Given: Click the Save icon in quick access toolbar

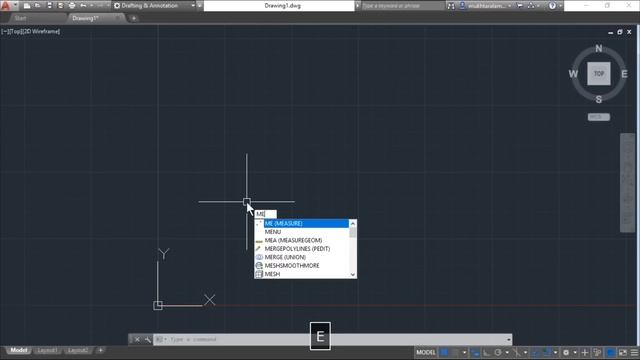Looking at the screenshot, I should [49, 6].
